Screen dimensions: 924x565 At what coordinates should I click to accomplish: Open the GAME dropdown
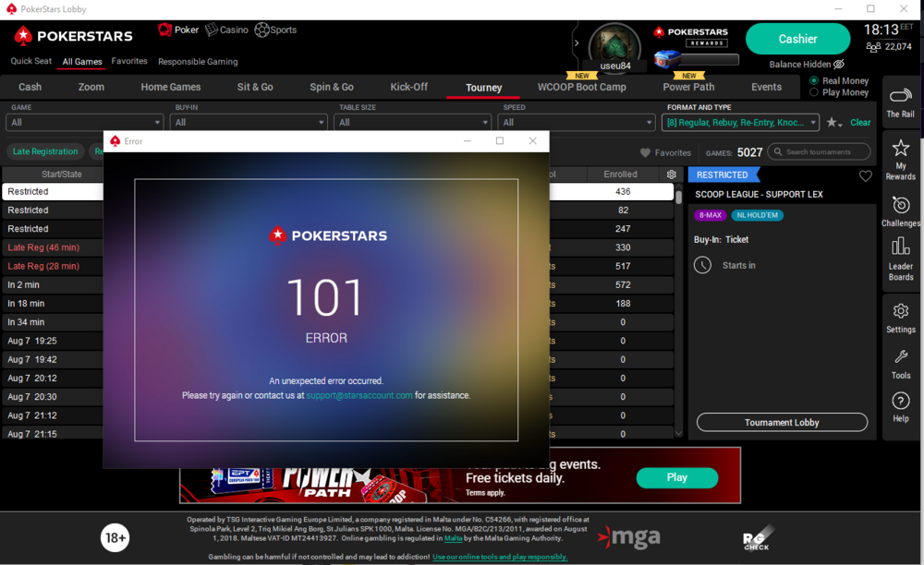point(84,123)
